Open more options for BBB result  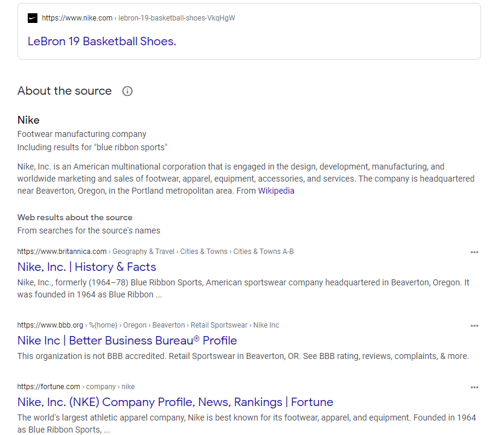pyautogui.click(x=474, y=326)
